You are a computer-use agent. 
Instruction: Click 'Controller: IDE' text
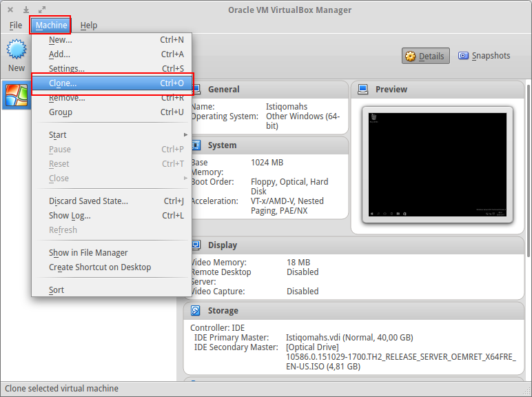pos(217,328)
